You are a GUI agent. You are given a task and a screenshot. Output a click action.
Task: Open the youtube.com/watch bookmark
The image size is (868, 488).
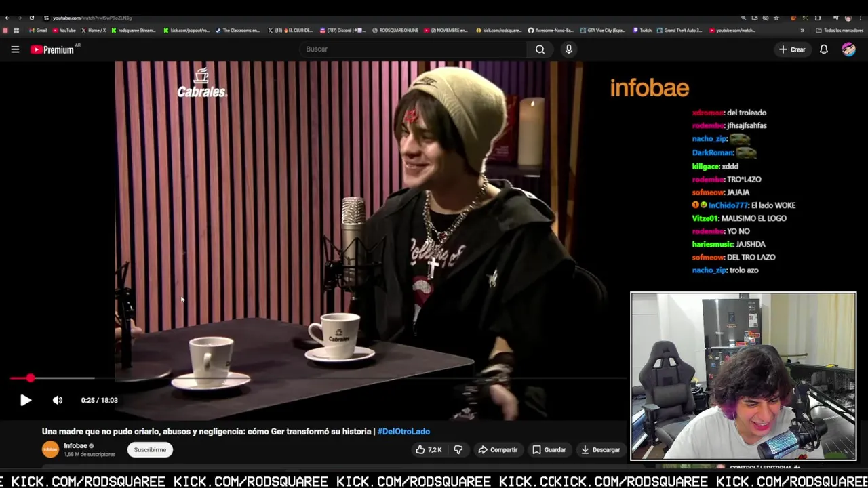(x=732, y=30)
